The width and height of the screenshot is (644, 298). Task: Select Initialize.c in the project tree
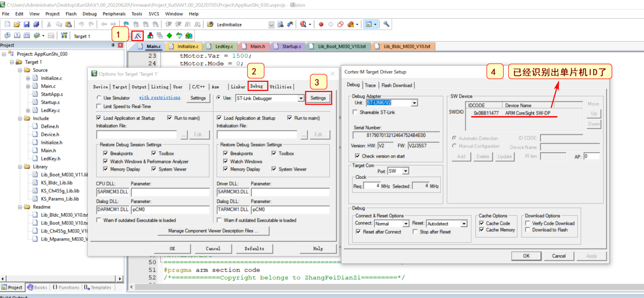pos(51,78)
